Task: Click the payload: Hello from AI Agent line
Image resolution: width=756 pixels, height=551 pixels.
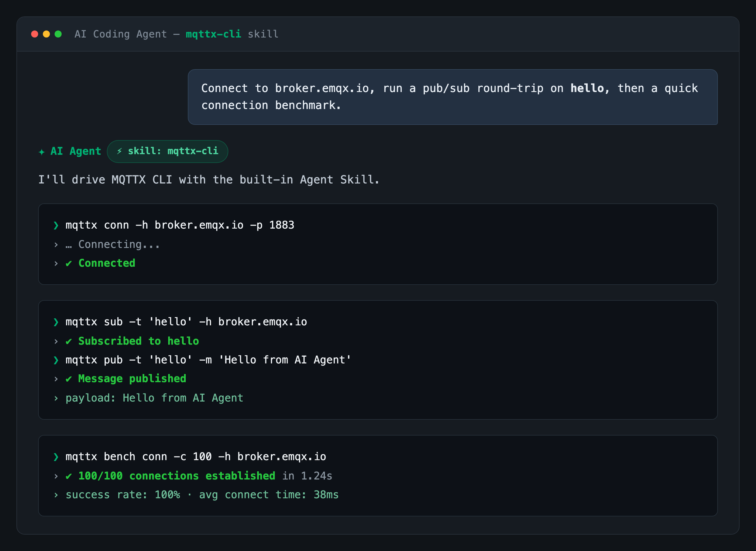Action: point(154,398)
